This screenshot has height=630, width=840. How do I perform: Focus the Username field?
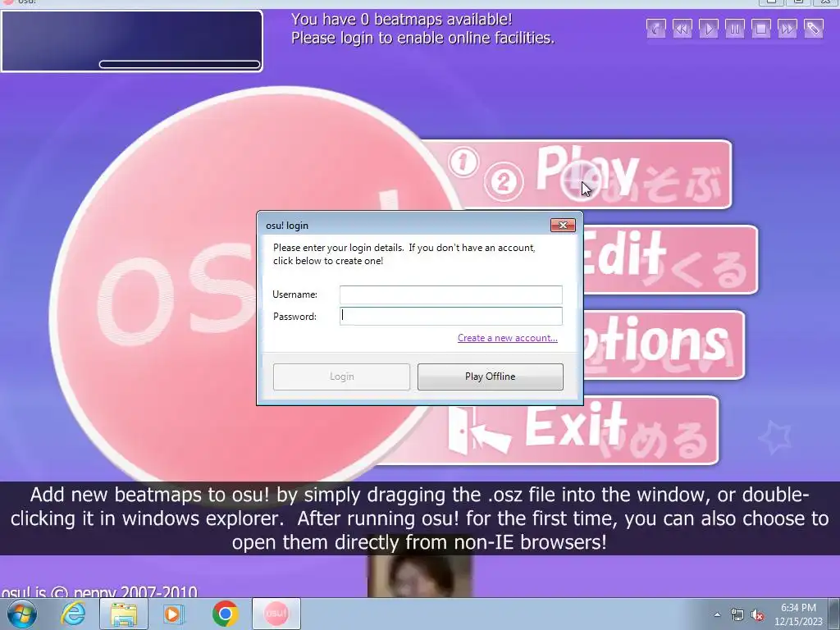point(450,294)
